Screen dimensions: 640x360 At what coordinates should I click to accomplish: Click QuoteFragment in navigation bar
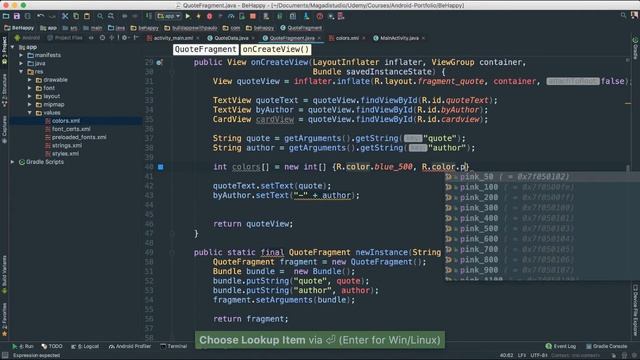point(301,28)
